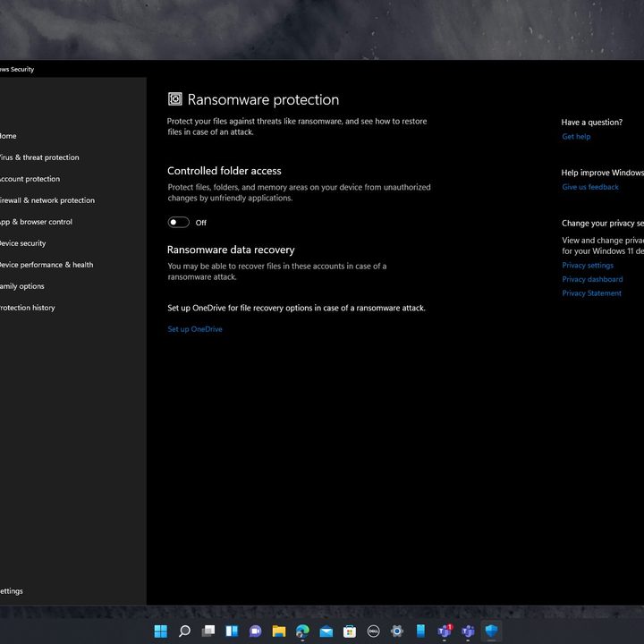Launch Teams Chat from the taskbar
Screen dimensions: 644x644
click(x=255, y=631)
